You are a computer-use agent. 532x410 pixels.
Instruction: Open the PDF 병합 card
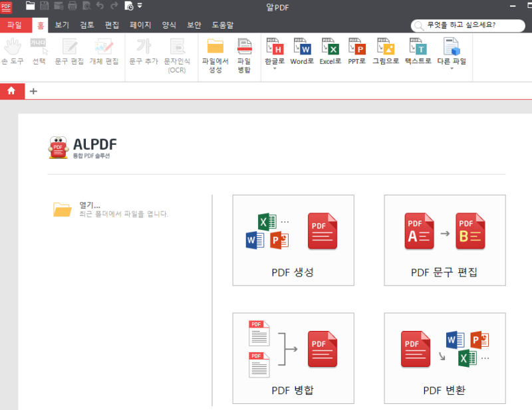[293, 358]
